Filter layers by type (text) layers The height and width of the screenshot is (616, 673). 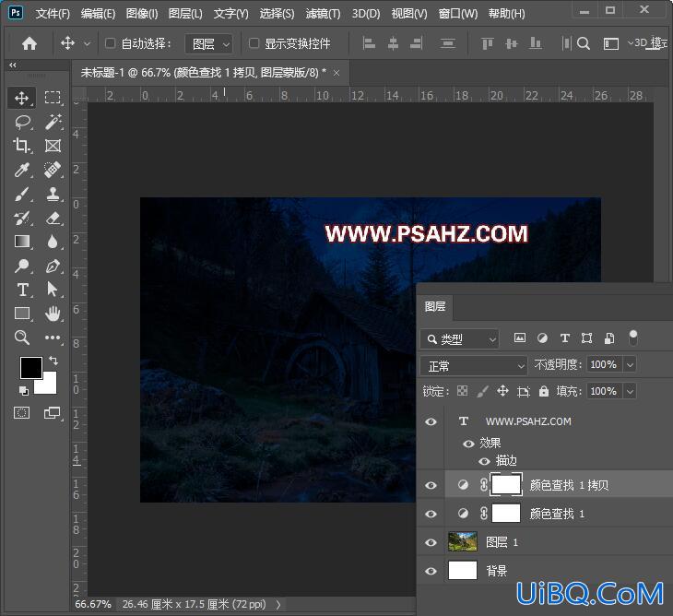565,338
